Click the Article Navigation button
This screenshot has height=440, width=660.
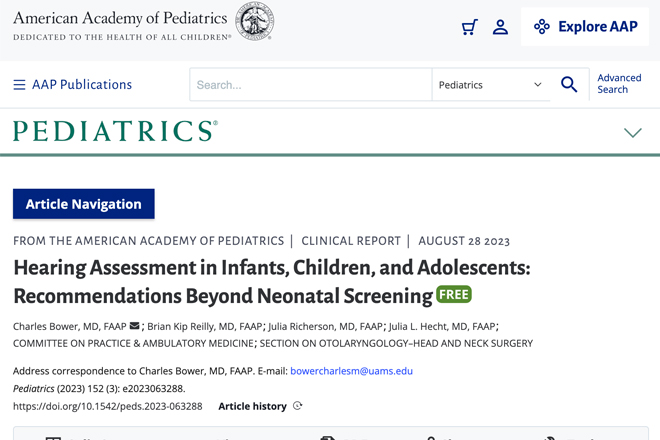[84, 204]
